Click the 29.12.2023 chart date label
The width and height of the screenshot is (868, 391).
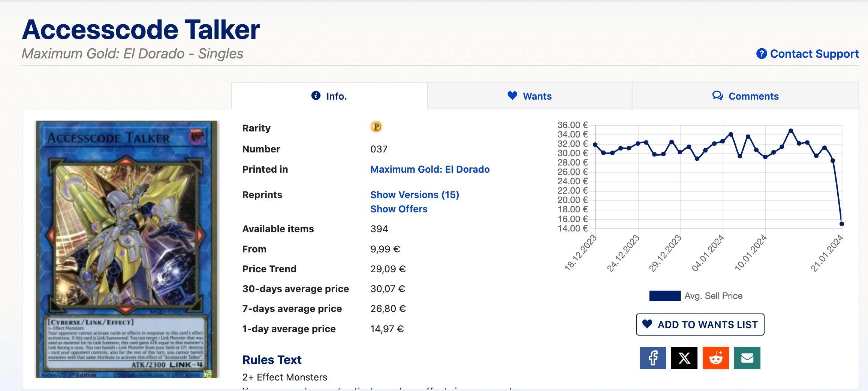pyautogui.click(x=665, y=253)
